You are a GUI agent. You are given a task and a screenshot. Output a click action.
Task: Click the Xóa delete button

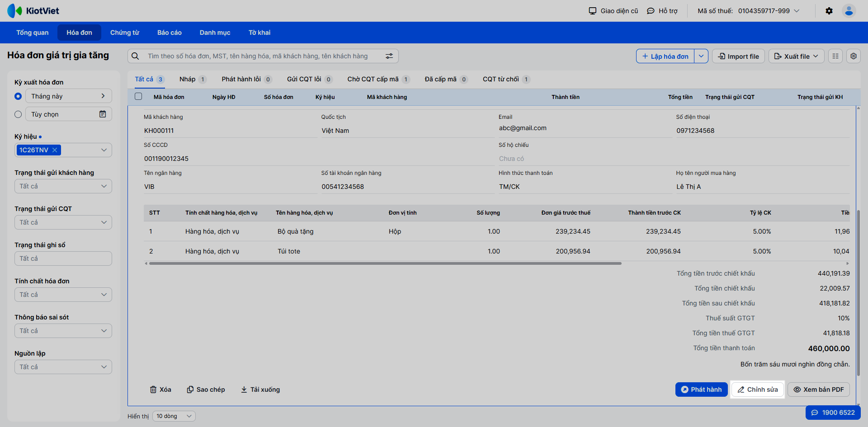(x=160, y=389)
